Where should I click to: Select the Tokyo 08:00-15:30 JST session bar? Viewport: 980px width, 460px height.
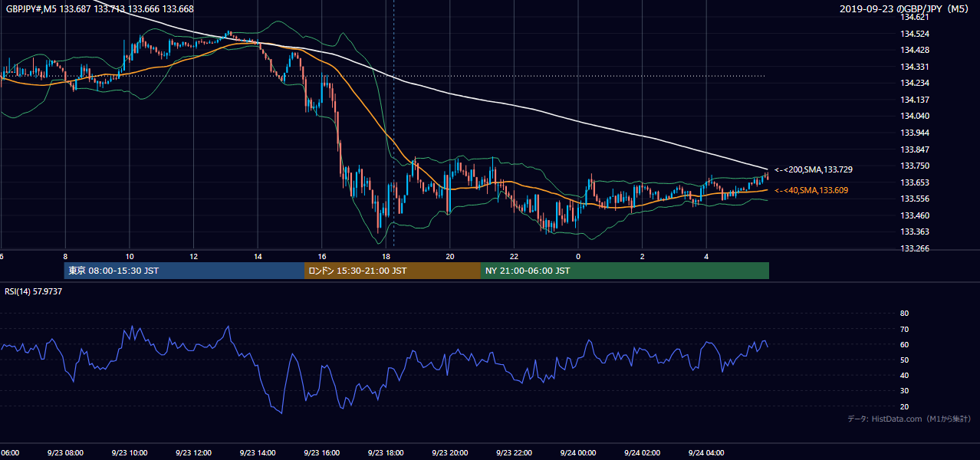[x=184, y=271]
